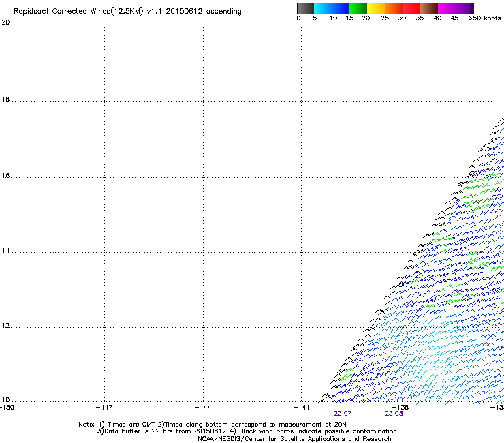The height and width of the screenshot is (443, 504).
Task: Click the magenta 40-45 knots legend swatch
Action: (447, 8)
